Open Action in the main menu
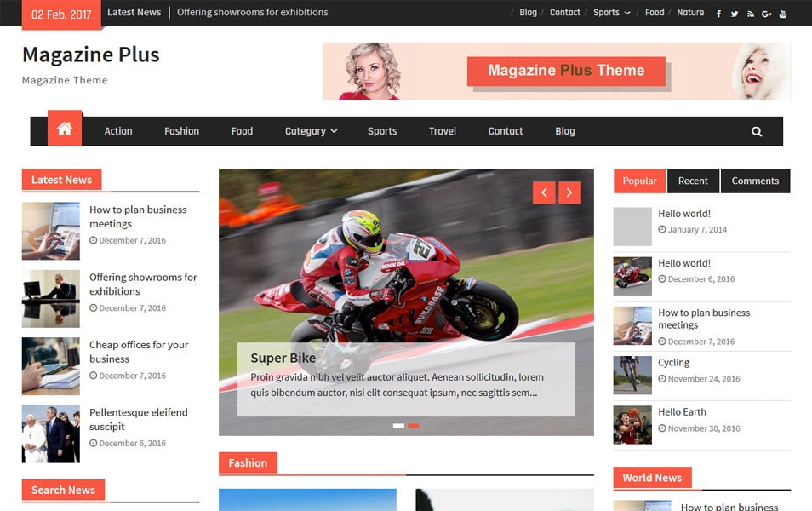The height and width of the screenshot is (511, 812). coord(118,131)
